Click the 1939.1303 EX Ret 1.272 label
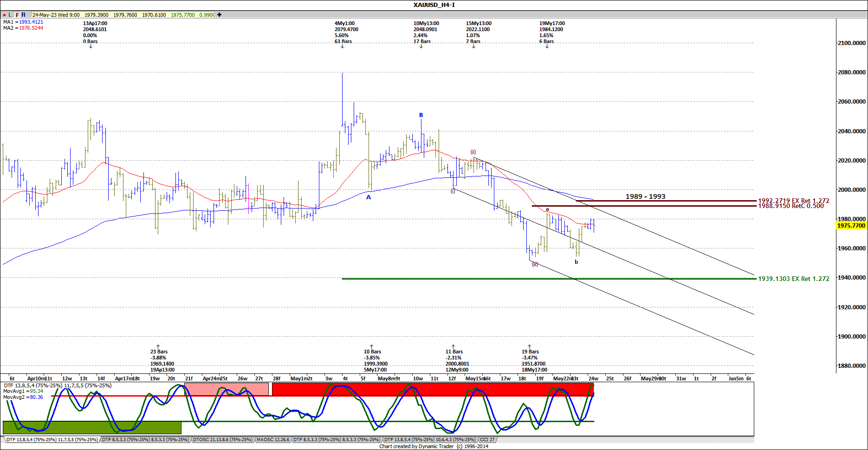868x450 pixels. click(794, 279)
